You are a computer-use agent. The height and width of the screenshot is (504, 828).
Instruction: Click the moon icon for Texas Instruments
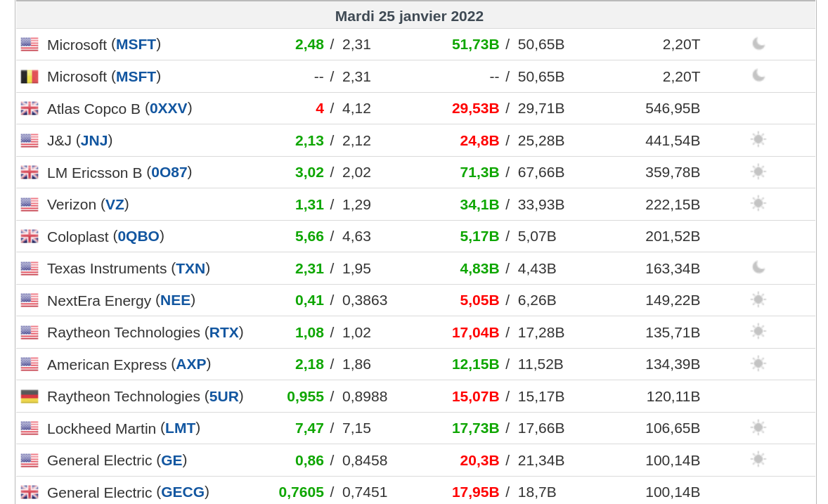click(758, 268)
